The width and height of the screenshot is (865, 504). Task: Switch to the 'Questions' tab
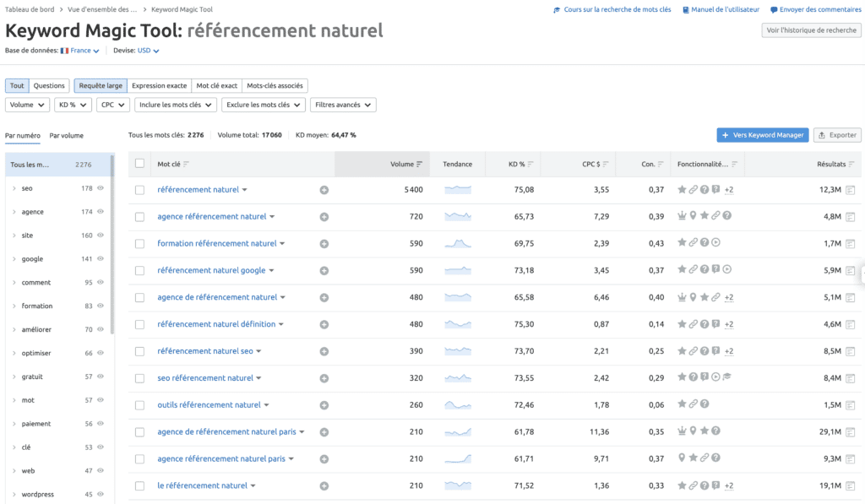[49, 86]
